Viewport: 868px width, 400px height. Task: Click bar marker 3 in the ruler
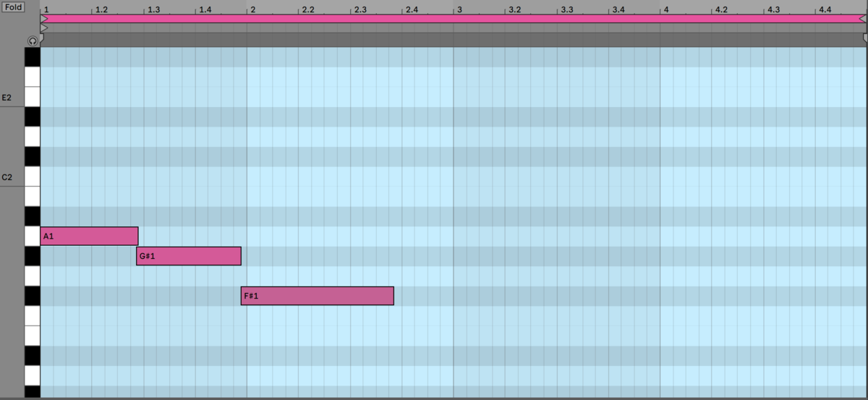[459, 10]
